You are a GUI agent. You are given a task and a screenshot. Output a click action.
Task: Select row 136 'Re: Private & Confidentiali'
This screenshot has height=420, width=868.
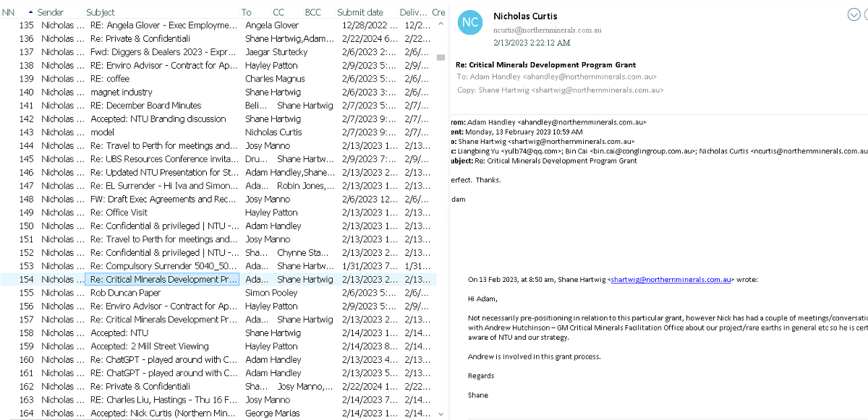coord(218,38)
